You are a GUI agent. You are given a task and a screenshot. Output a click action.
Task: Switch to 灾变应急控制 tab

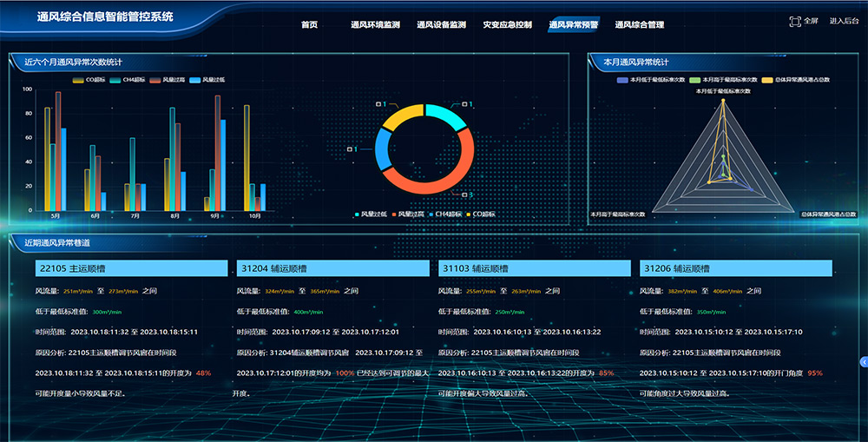[x=507, y=25]
